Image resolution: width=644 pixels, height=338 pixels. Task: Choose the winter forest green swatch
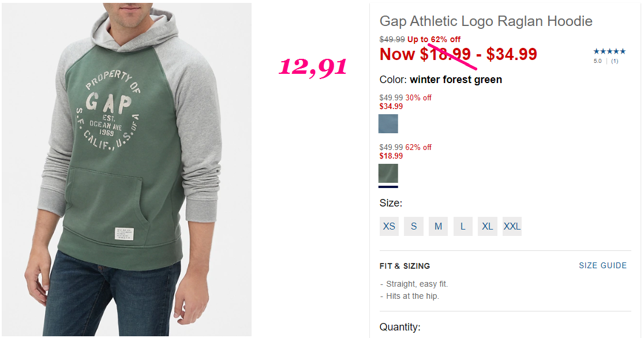(x=388, y=173)
